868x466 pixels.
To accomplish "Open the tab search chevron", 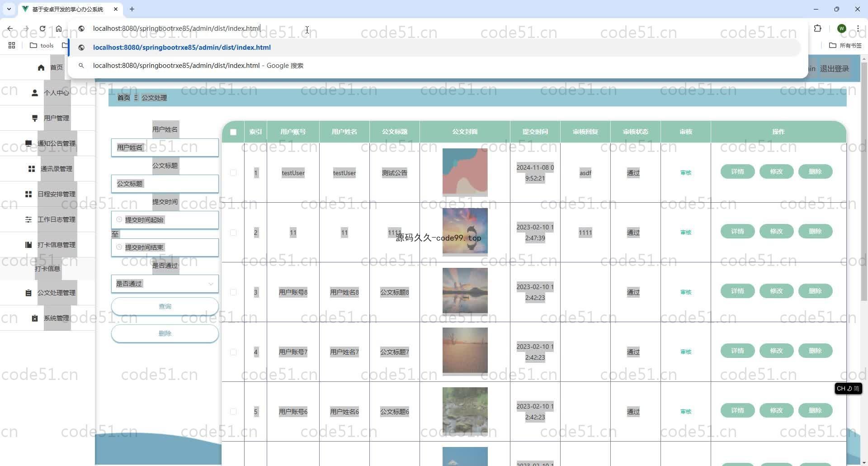I will coord(9,9).
